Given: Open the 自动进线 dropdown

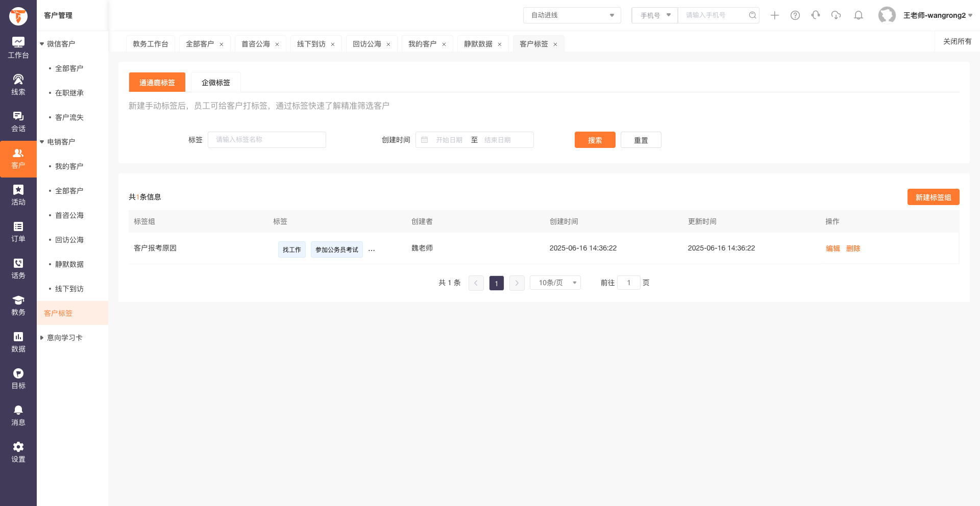Looking at the screenshot, I should (572, 15).
